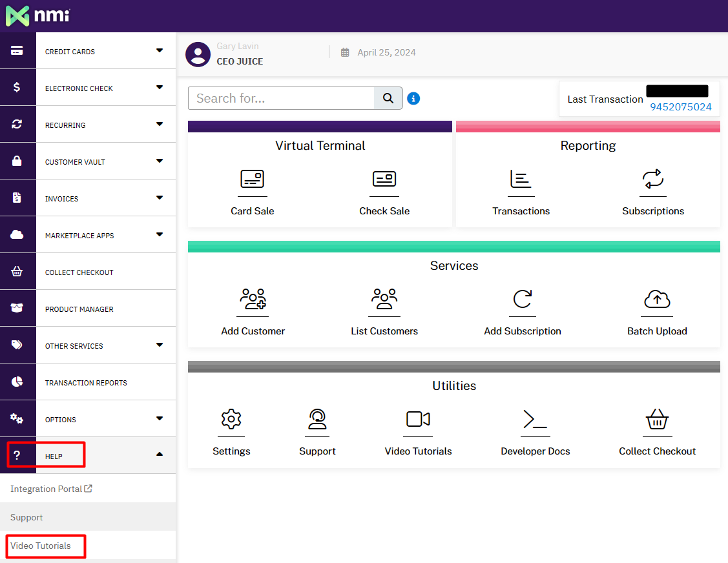728x563 pixels.
Task: Open Card Sale in Virtual Terminal
Action: click(x=252, y=179)
